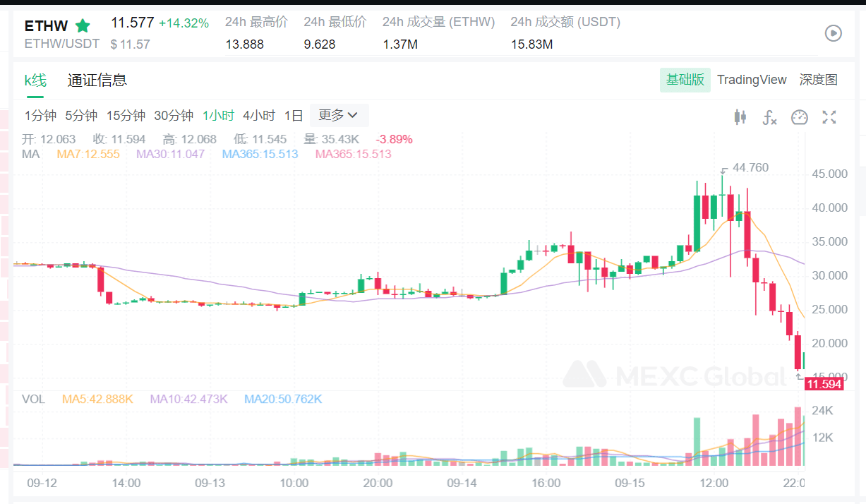
Task: Switch to the TradingView chart view
Action: point(752,80)
